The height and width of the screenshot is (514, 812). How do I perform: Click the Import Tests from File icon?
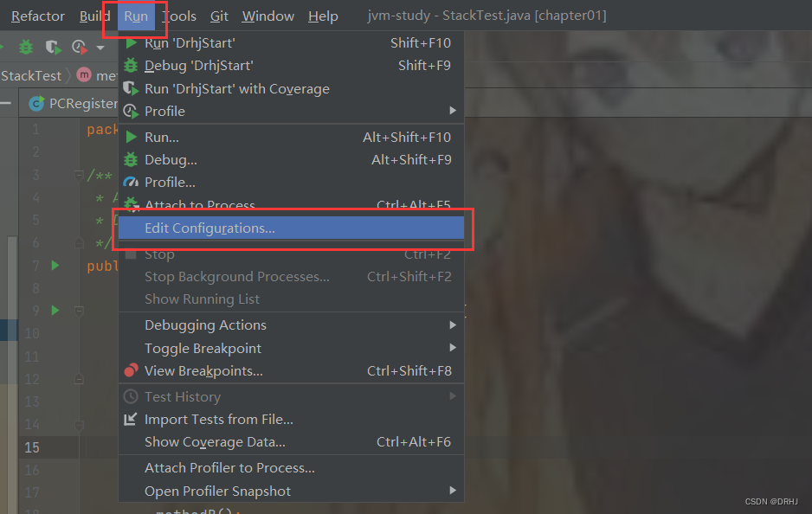(131, 420)
